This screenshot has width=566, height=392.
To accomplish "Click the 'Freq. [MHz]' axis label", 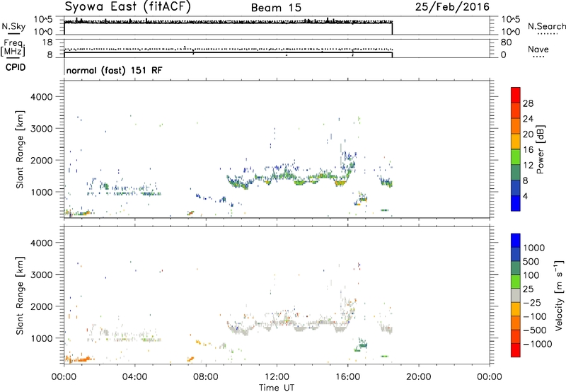I will coord(13,47).
